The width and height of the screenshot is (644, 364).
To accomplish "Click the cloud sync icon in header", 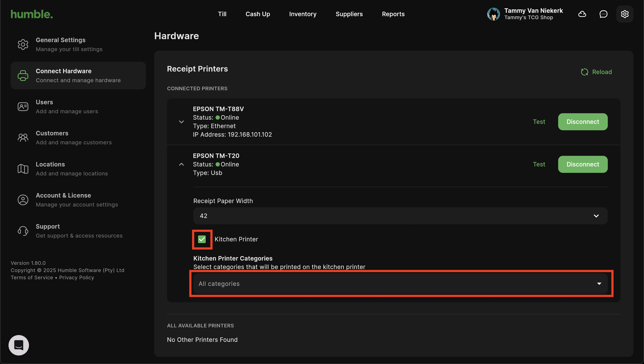I will [582, 14].
